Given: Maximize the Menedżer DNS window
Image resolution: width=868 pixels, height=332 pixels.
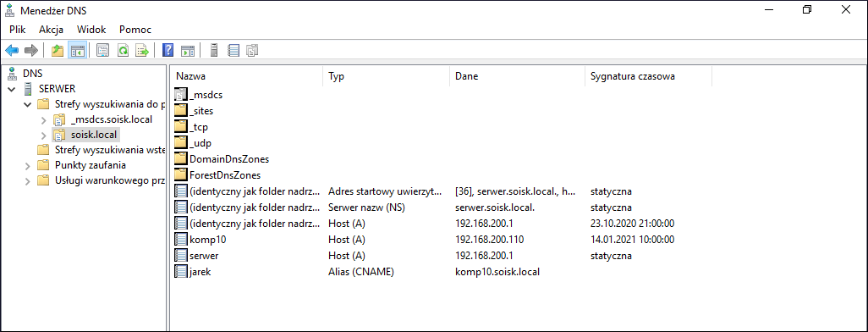Looking at the screenshot, I should click(807, 10).
